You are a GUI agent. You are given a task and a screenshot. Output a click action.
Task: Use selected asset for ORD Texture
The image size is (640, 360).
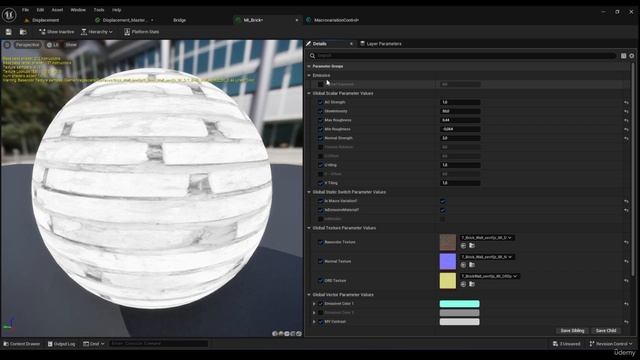pyautogui.click(x=463, y=284)
